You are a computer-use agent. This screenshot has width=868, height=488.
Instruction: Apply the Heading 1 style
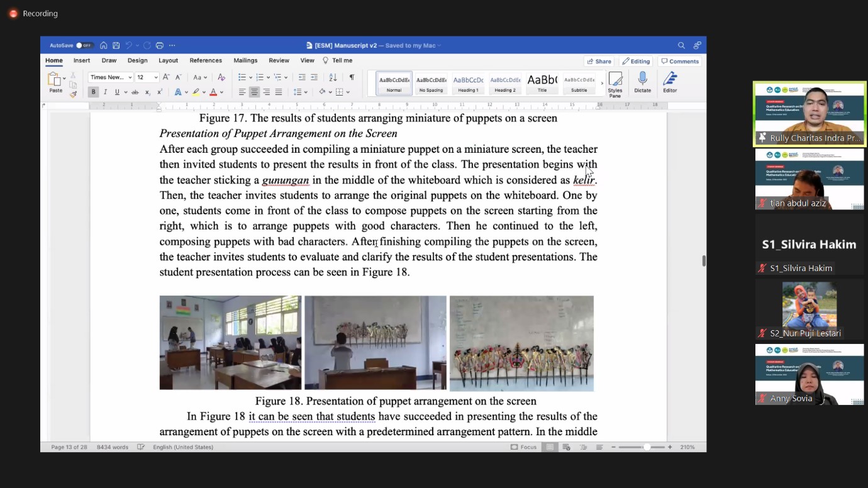pyautogui.click(x=468, y=84)
